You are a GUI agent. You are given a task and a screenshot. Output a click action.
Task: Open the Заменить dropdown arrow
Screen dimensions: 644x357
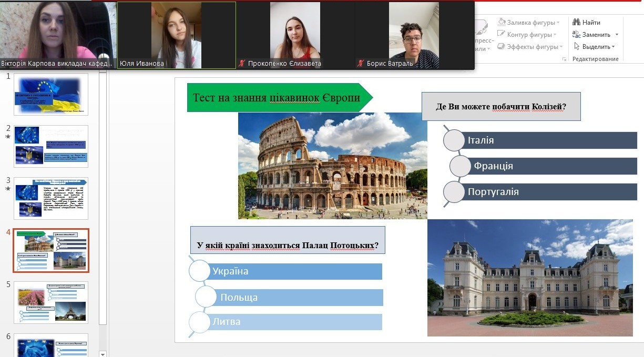point(617,35)
